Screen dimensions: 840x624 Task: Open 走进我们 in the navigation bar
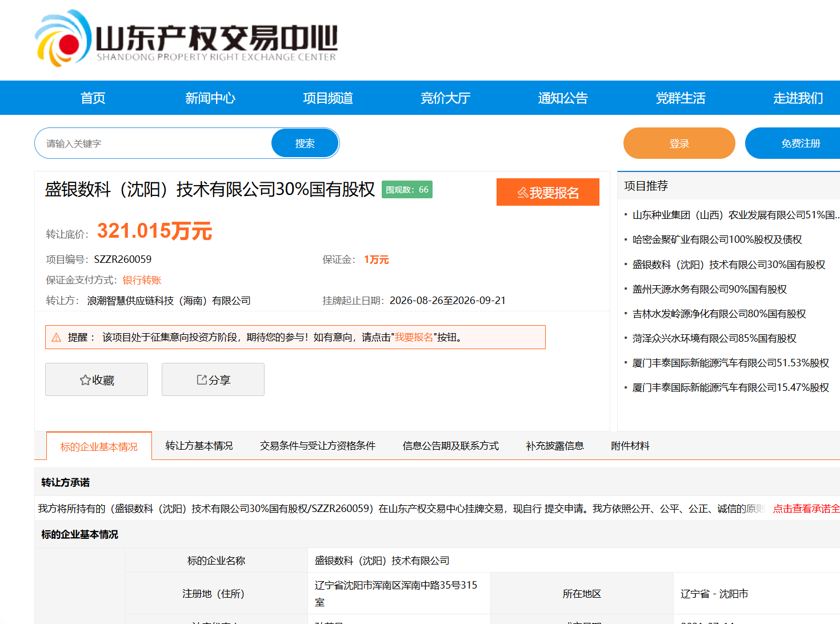798,98
